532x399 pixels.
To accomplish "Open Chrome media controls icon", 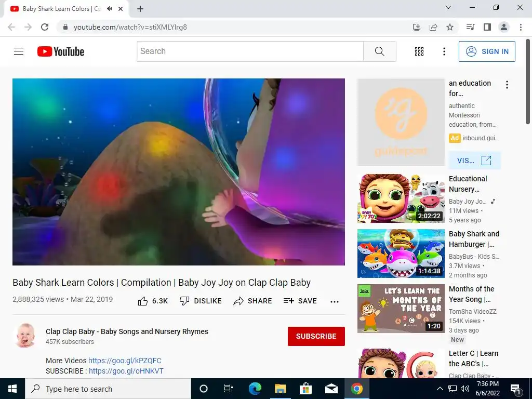I will click(x=471, y=27).
